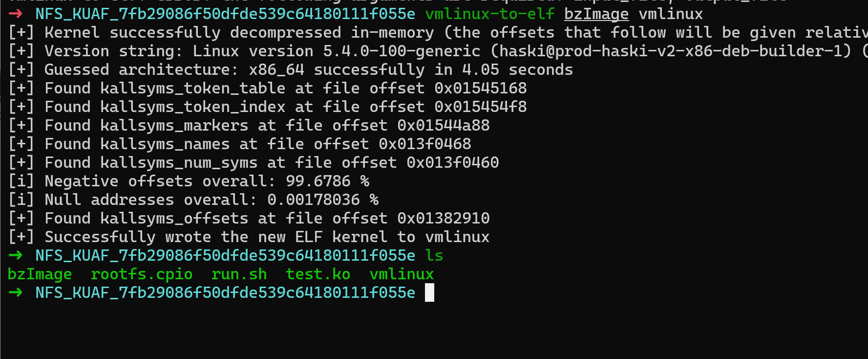This screenshot has width=868, height=359.
Task: Click the vmlinux-to-elf command text
Action: [490, 14]
